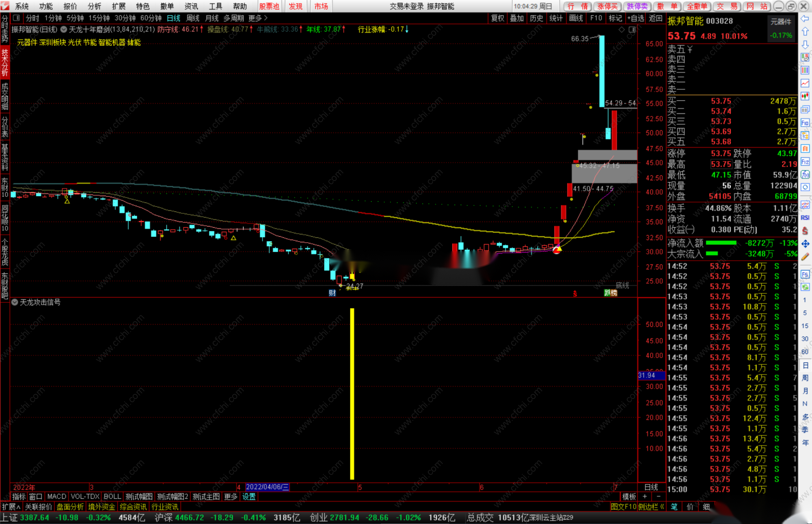Image resolution: width=812 pixels, height=524 pixels.
Task: Click the yellow attack signal bar
Action: click(352, 394)
